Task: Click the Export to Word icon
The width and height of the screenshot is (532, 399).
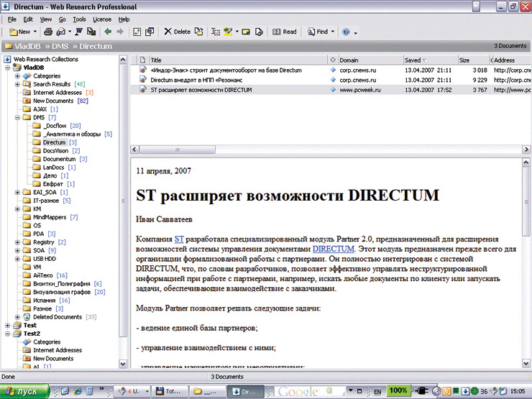Action: [x=78, y=32]
